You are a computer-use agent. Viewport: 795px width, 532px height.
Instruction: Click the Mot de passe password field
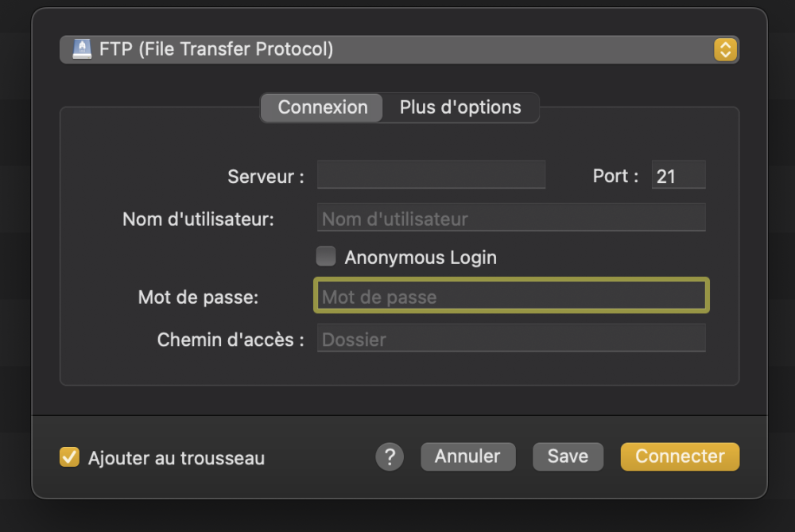[x=511, y=296]
